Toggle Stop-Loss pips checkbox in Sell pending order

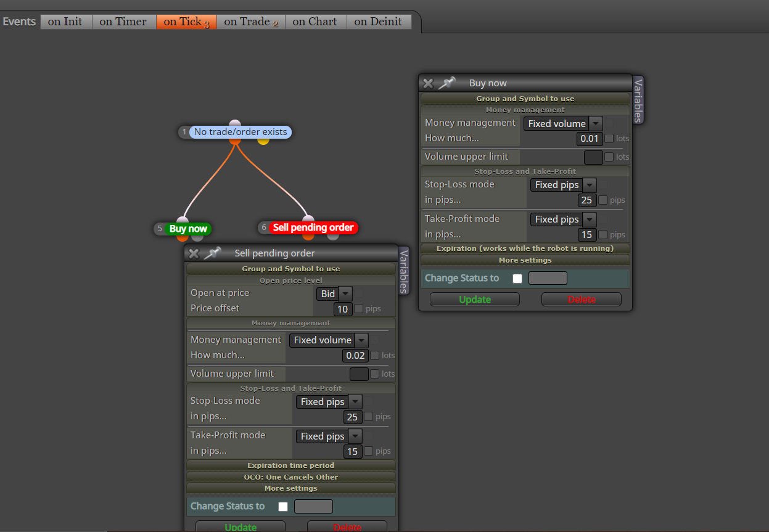[x=369, y=417]
